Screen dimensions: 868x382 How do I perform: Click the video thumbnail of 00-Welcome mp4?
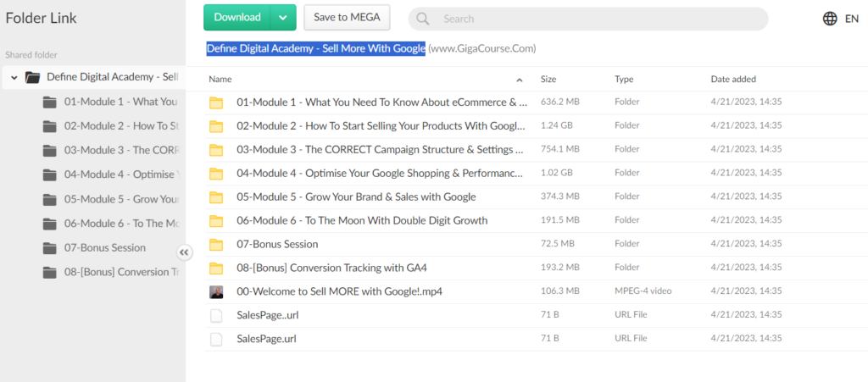216,292
